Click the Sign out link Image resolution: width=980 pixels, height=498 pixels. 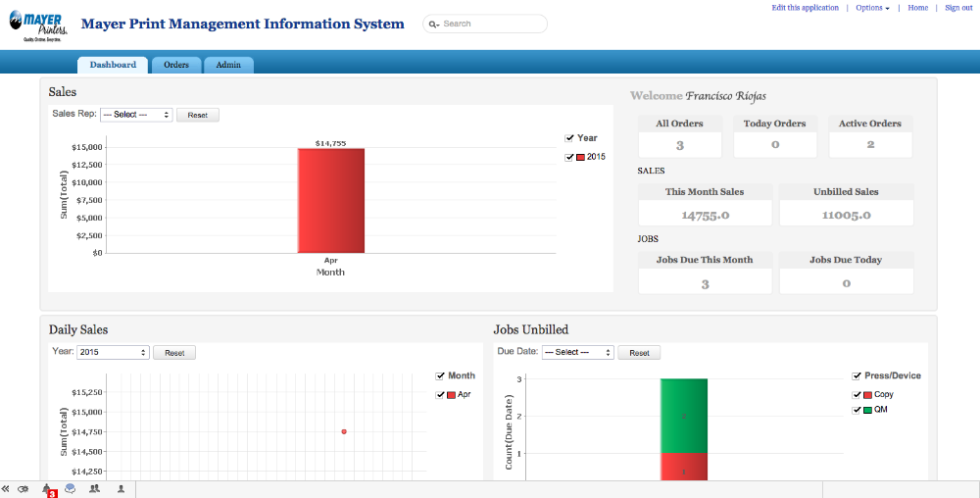(x=958, y=8)
